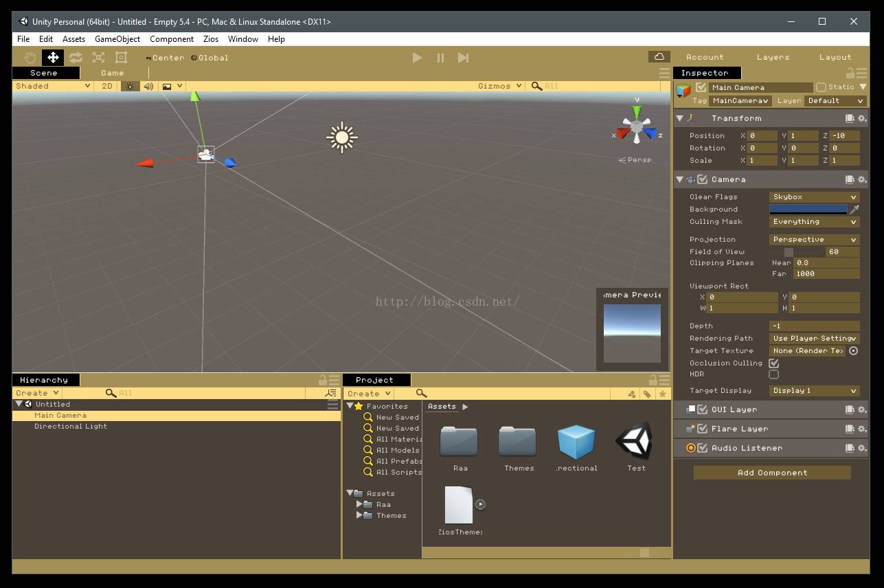Image resolution: width=884 pixels, height=588 pixels.
Task: Open Component menu
Action: point(172,39)
